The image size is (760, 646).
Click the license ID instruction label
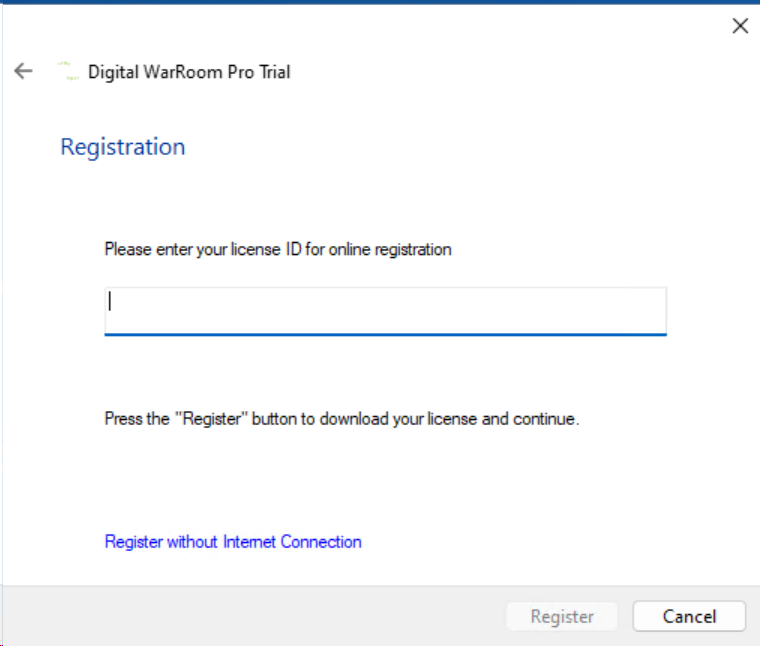(x=278, y=250)
